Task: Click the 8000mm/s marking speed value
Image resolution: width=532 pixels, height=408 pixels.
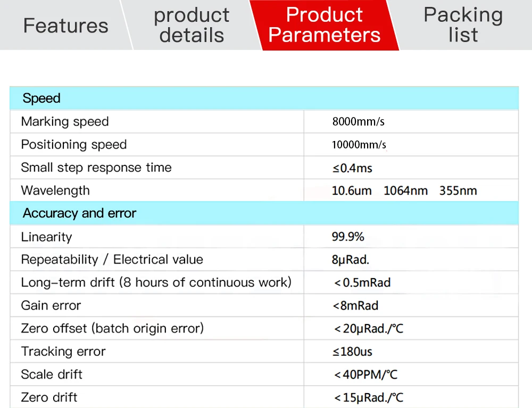Action: pos(358,121)
